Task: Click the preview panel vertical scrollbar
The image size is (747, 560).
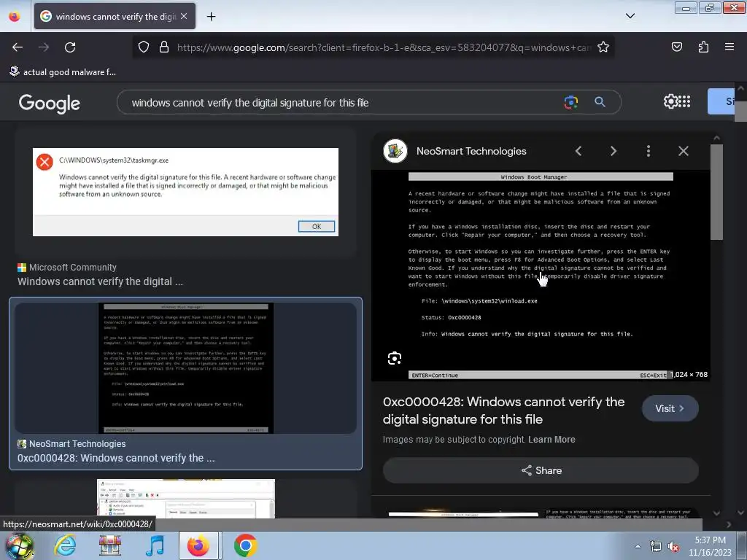Action: [x=716, y=193]
